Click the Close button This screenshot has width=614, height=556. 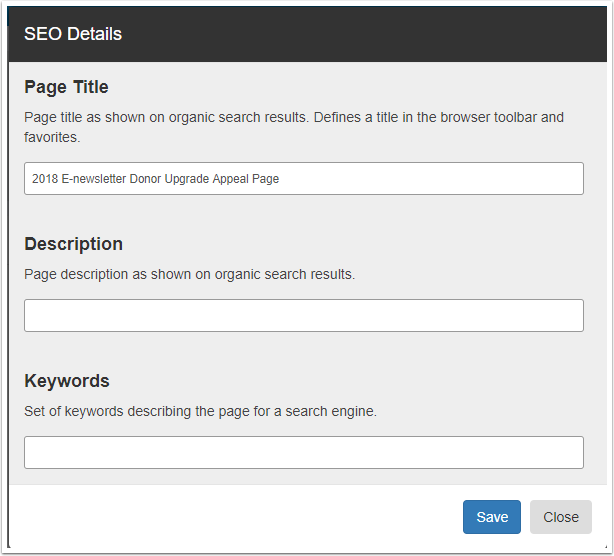[561, 517]
